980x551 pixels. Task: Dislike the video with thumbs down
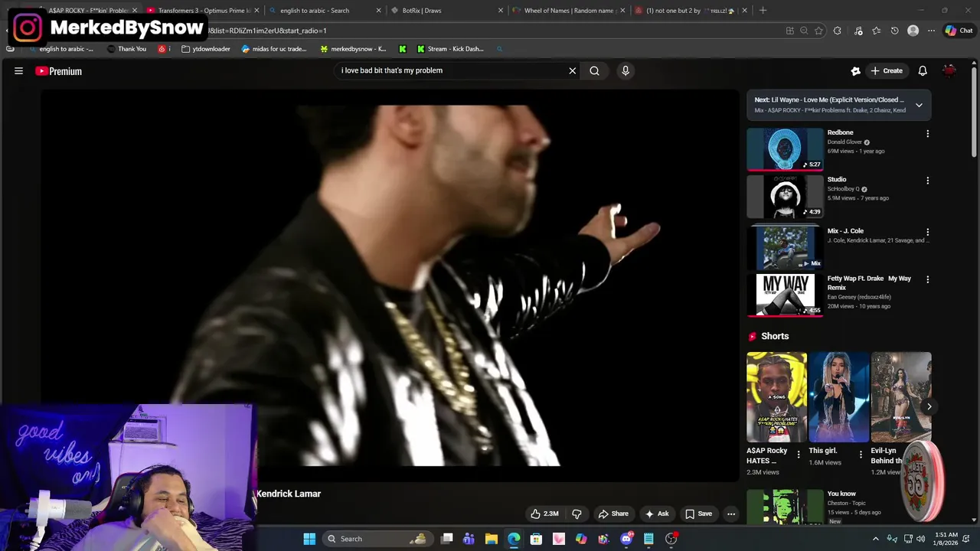point(577,514)
